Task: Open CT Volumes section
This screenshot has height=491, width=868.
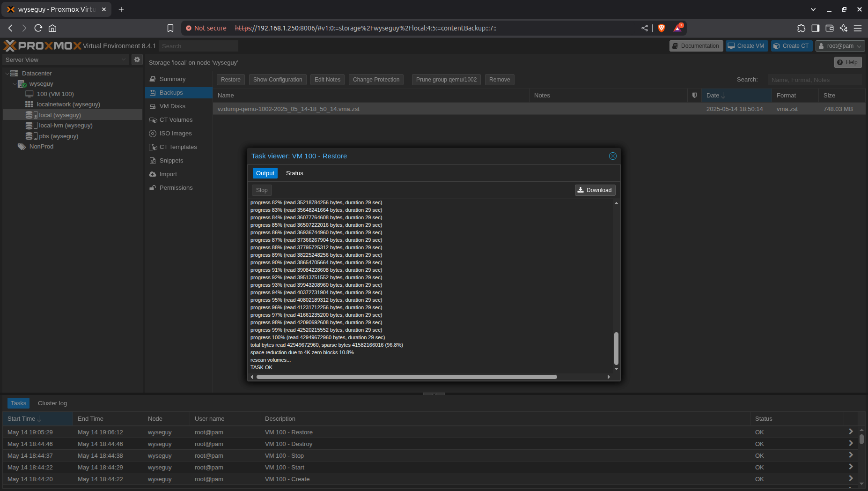Action: pos(179,120)
